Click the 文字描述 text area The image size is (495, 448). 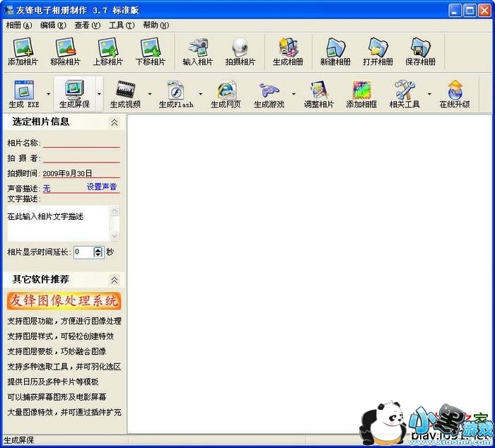59,223
